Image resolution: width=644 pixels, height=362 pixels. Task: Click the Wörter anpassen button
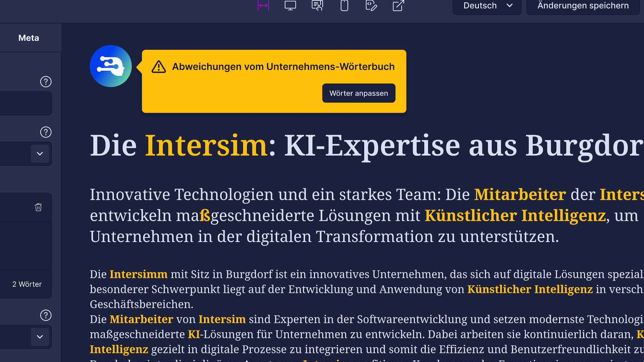point(359,93)
